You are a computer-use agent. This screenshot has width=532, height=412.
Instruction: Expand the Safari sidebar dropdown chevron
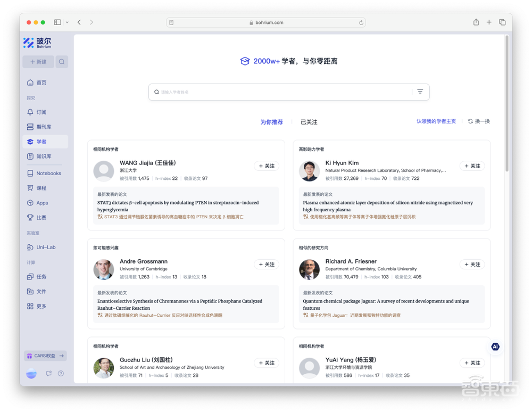coord(67,22)
